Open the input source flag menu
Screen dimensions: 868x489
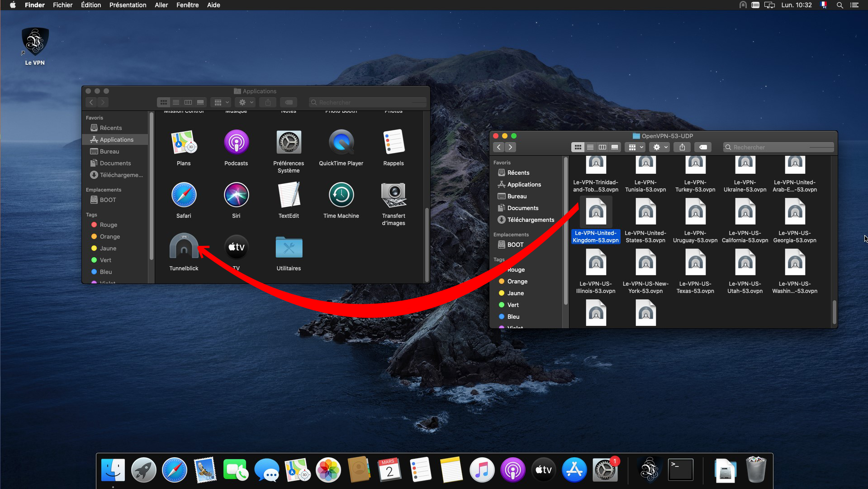pyautogui.click(x=824, y=5)
